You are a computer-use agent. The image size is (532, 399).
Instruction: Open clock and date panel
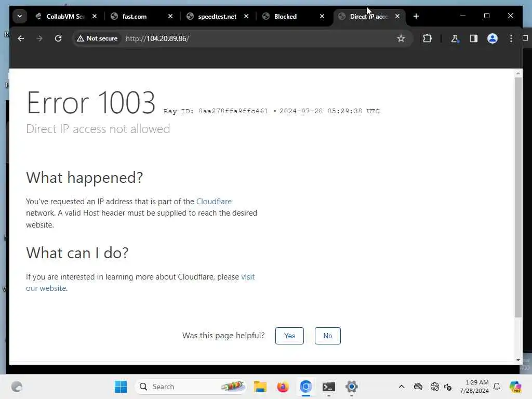pos(474,387)
